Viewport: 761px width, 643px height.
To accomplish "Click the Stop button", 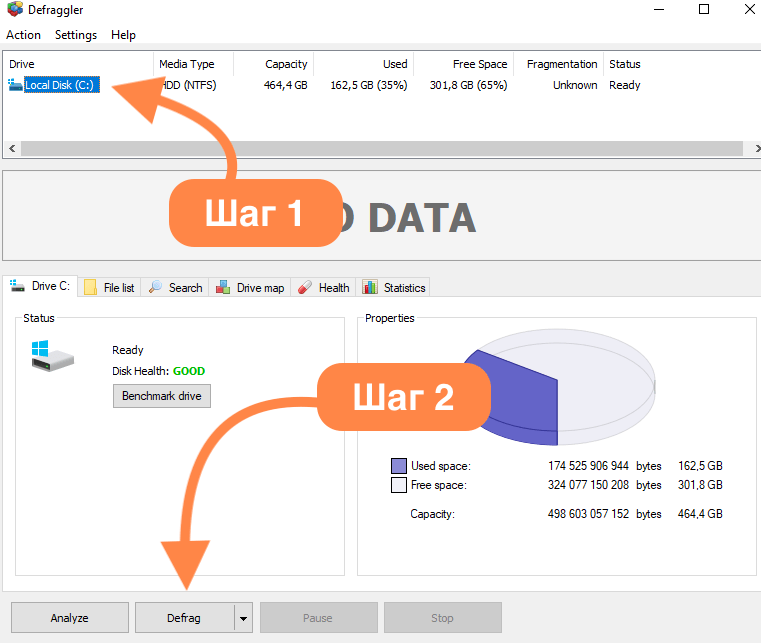I will pyautogui.click(x=443, y=618).
